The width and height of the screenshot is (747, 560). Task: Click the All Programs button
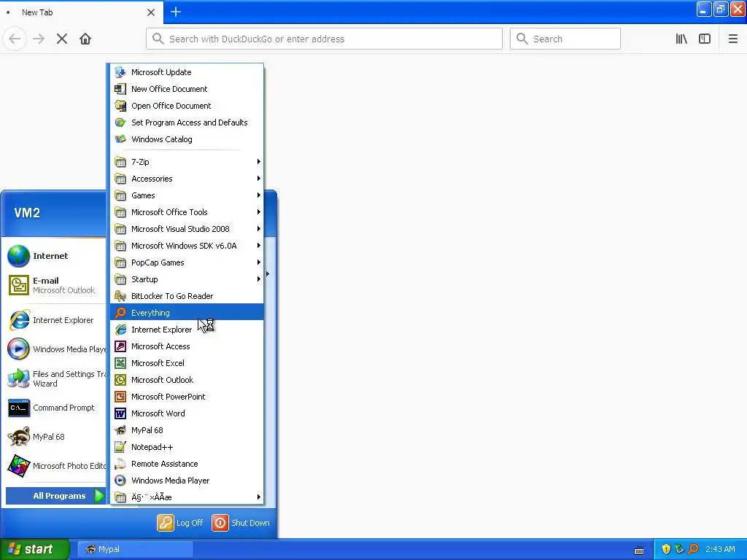click(55, 496)
